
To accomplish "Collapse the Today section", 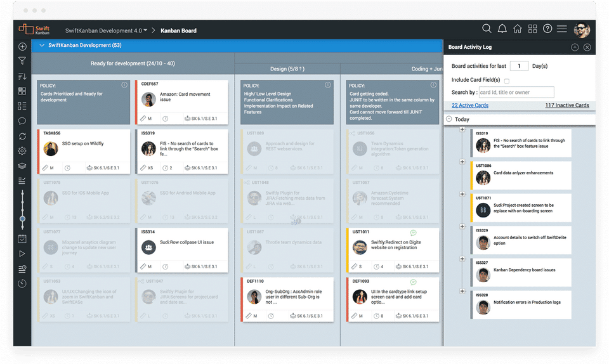I will coord(449,119).
